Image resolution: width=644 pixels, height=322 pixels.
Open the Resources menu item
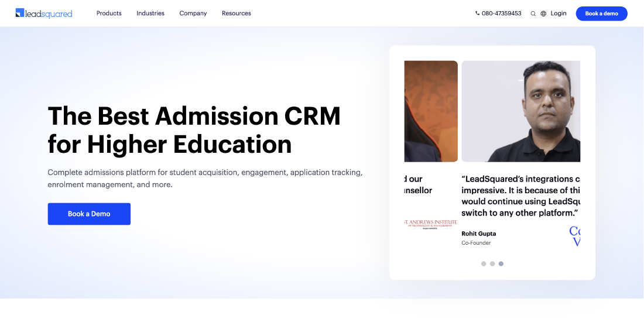pos(237,13)
